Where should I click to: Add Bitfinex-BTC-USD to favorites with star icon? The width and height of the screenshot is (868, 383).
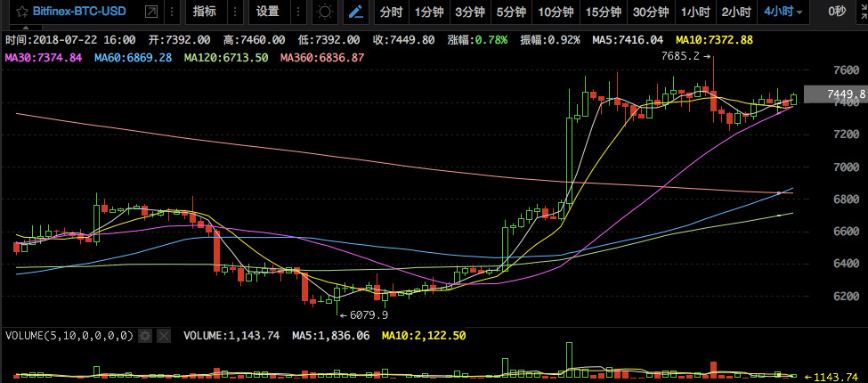22,11
